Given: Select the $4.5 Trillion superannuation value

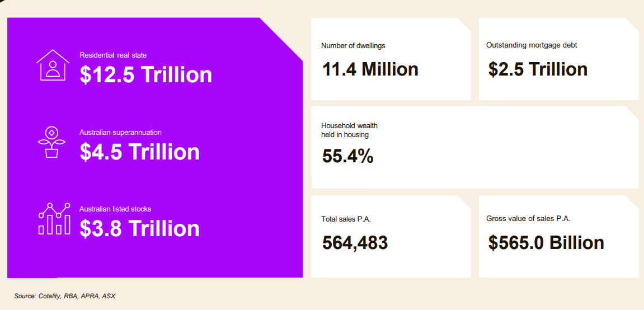Looking at the screenshot, I should click(x=139, y=152).
